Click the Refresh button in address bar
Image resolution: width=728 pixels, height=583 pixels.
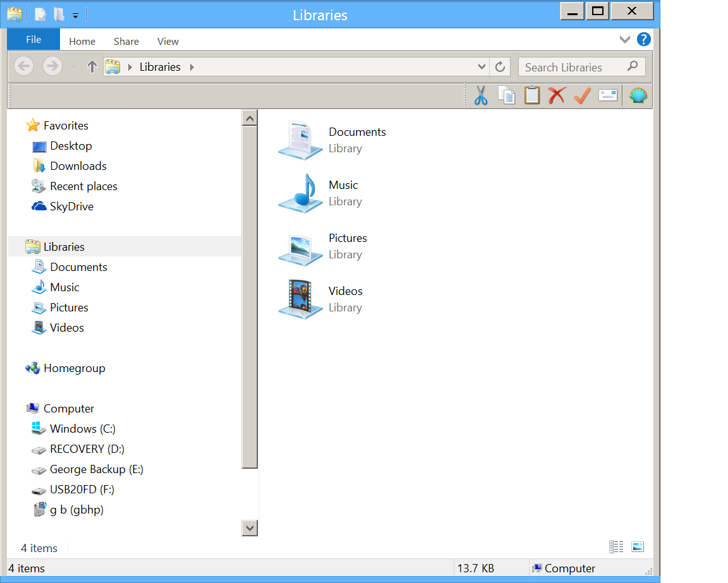[x=500, y=67]
